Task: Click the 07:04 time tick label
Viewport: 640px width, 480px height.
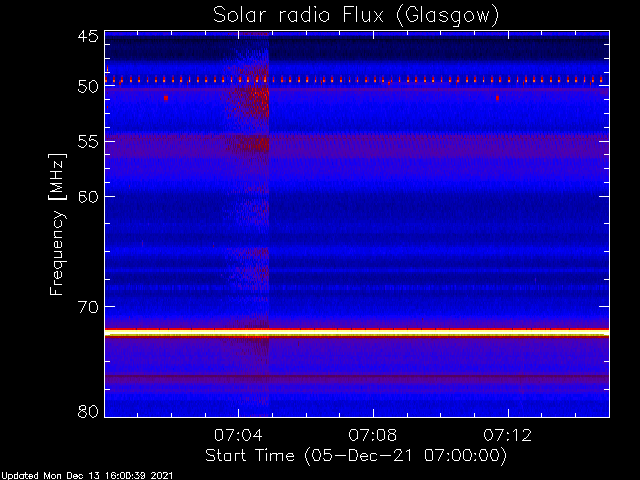Action: pos(238,435)
